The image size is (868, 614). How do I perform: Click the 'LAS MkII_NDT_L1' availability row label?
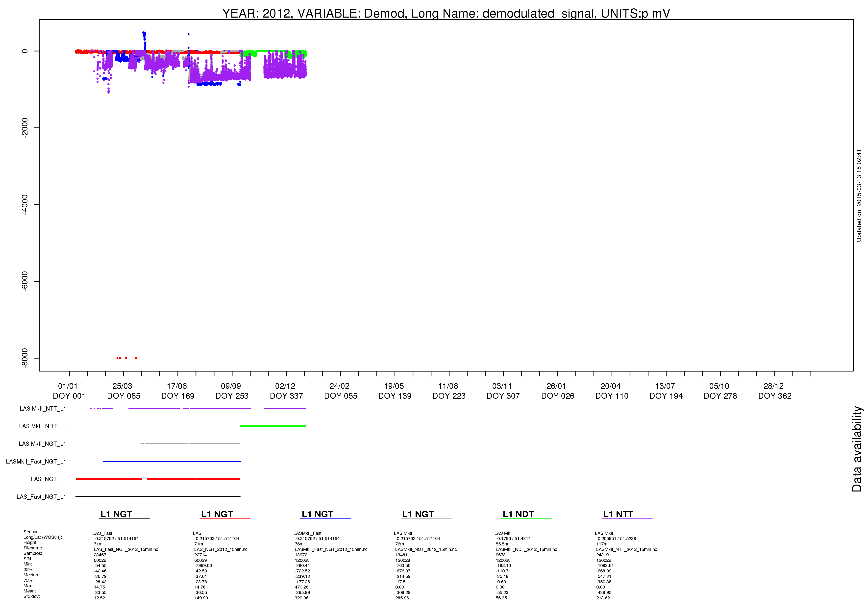(42, 426)
